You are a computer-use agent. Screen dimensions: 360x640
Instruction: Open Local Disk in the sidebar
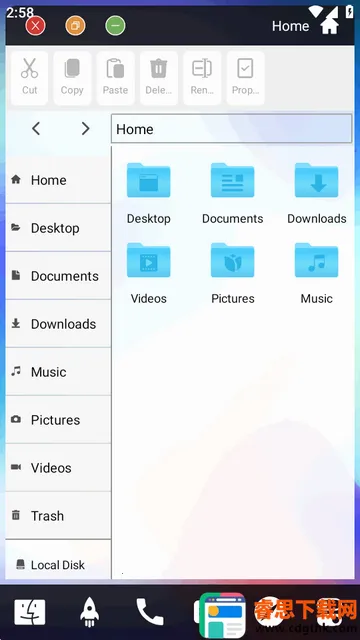coord(58,564)
